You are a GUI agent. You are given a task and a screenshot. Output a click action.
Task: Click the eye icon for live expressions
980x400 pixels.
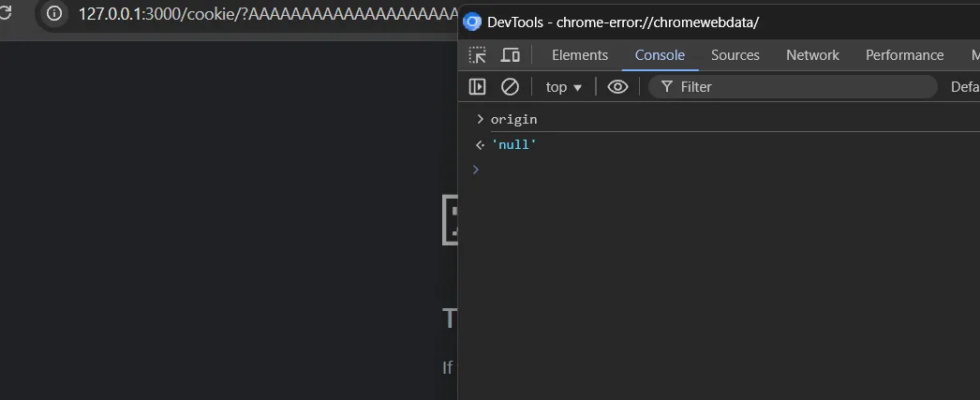(x=617, y=87)
